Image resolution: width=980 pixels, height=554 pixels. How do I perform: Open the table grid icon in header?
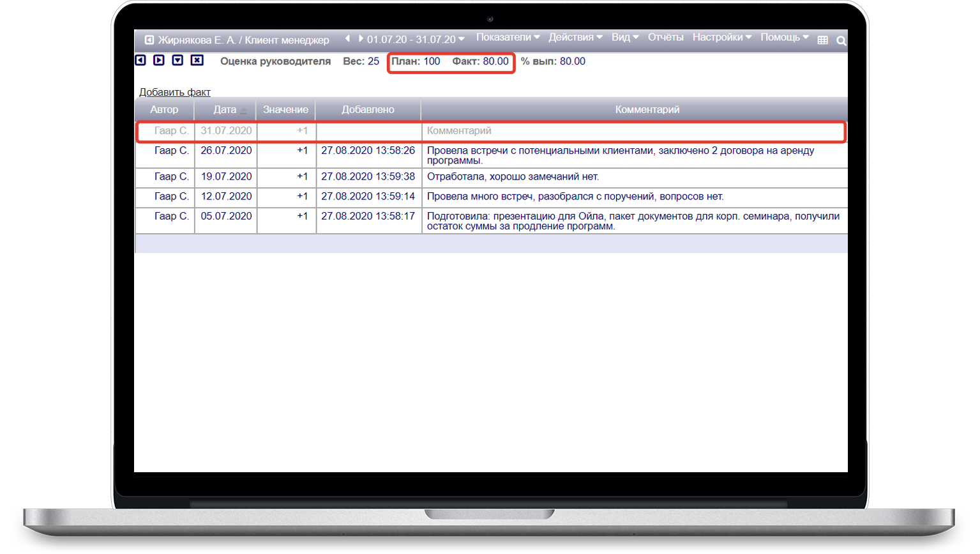(x=822, y=40)
